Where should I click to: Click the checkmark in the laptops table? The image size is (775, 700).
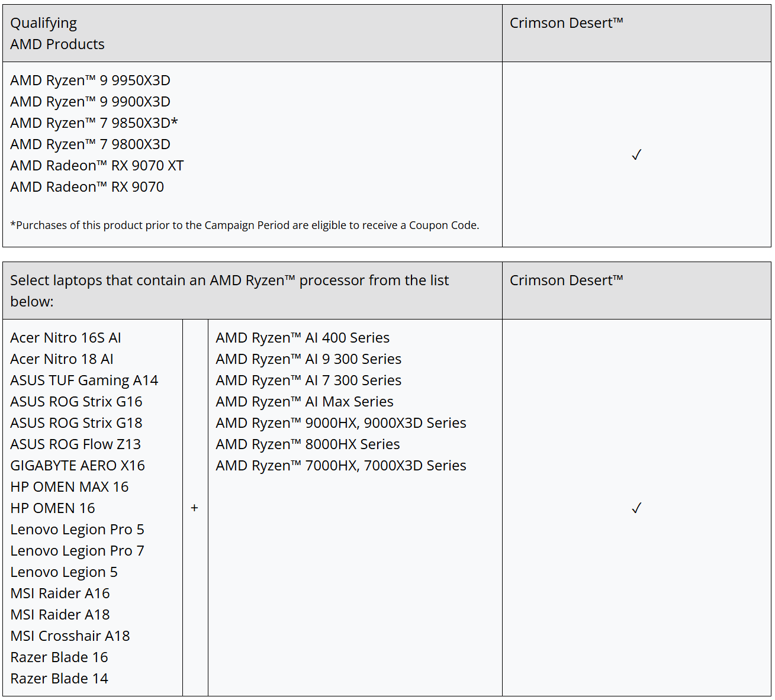(x=636, y=508)
